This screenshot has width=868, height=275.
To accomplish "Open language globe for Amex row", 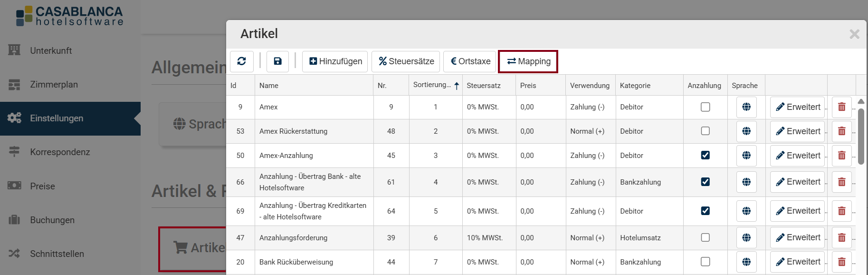I will [746, 107].
